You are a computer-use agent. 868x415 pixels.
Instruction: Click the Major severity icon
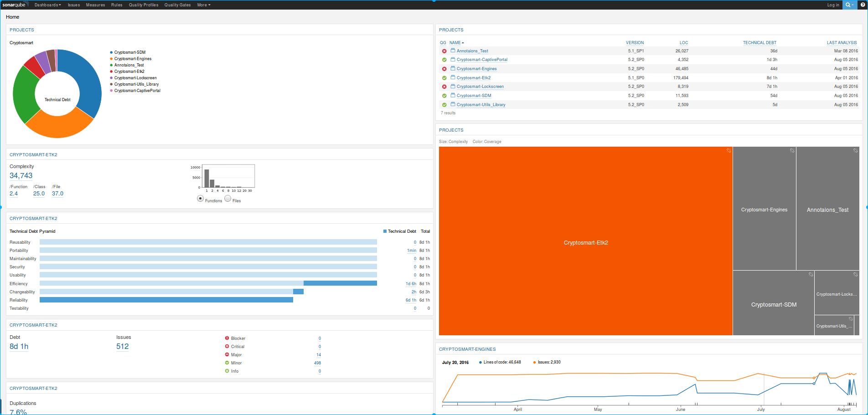pyautogui.click(x=227, y=354)
